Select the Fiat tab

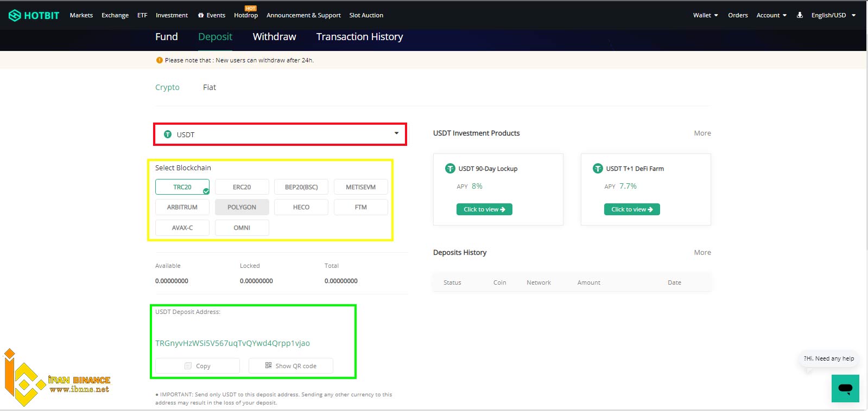point(210,87)
